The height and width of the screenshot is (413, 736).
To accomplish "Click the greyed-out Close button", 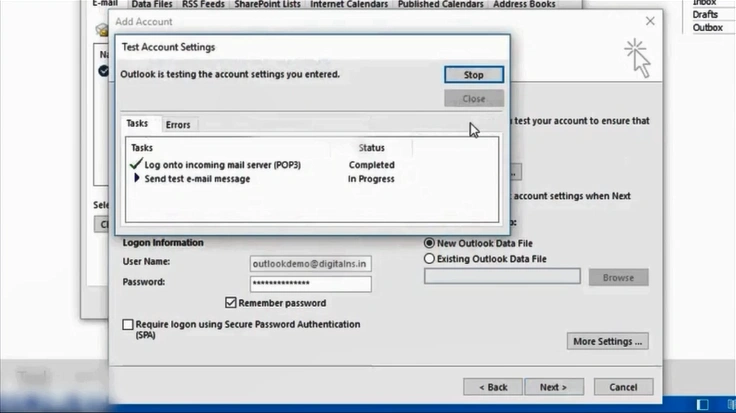I will point(474,99).
